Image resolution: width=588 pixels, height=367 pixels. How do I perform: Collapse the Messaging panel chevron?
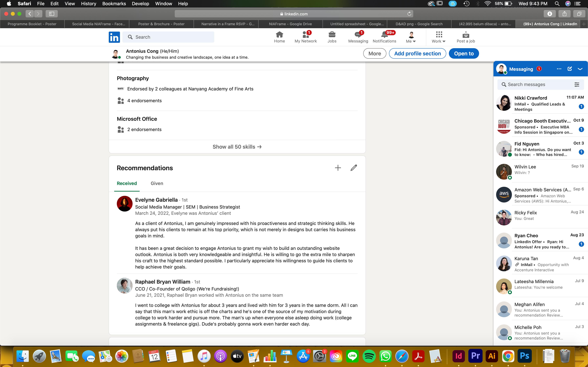pos(580,69)
